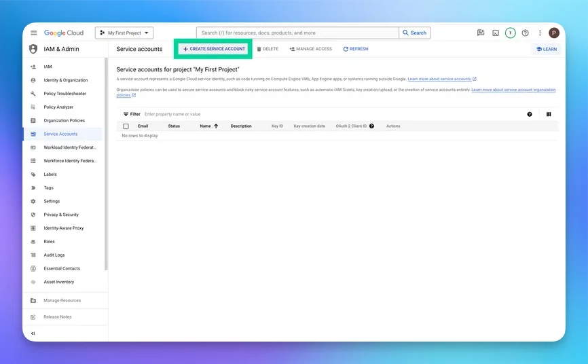Open Policy Analyzer sidebar item
588x364 pixels.
[x=62, y=107]
